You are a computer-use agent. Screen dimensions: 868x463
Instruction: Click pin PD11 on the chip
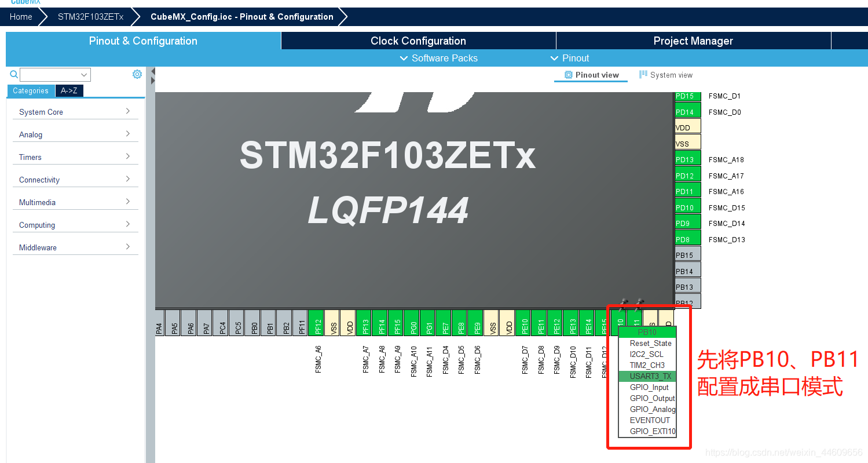coord(688,190)
